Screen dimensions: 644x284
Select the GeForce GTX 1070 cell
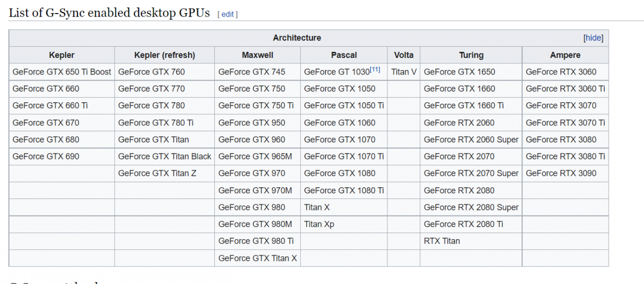tap(344, 139)
